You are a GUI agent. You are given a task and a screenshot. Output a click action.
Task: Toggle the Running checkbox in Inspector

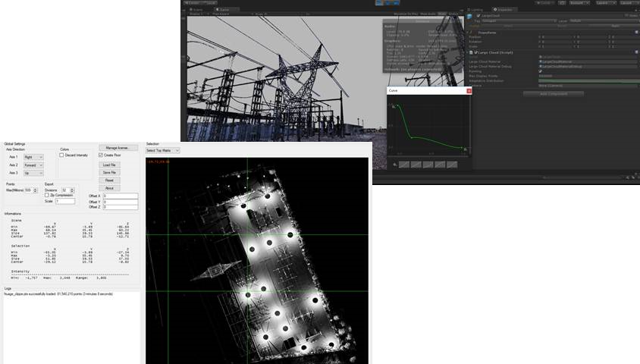(541, 71)
